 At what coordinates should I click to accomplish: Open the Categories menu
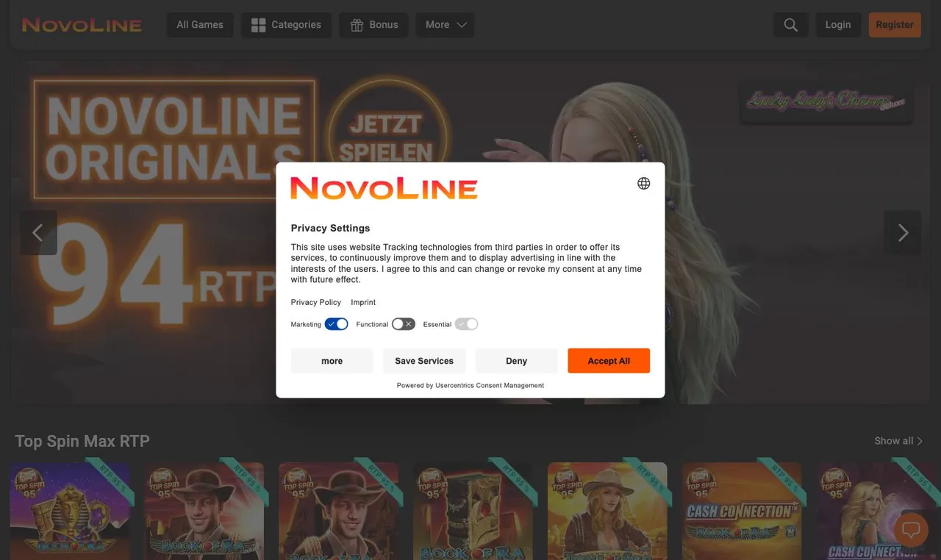[286, 25]
